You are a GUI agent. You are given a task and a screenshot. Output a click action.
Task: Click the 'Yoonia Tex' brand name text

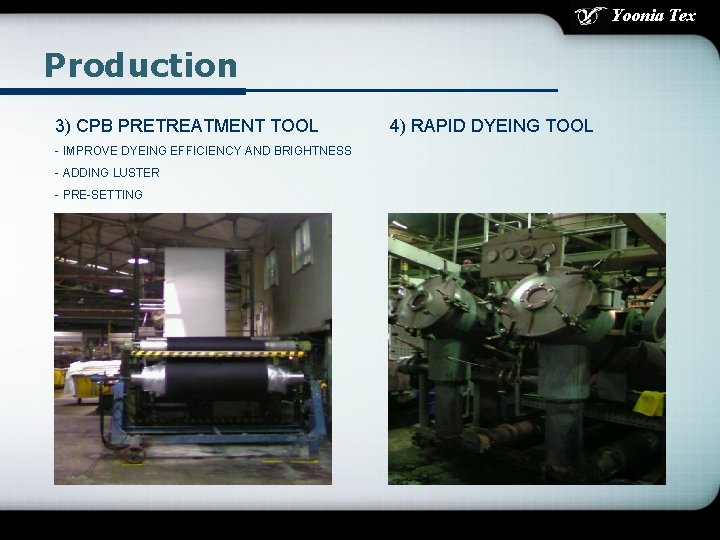point(653,16)
